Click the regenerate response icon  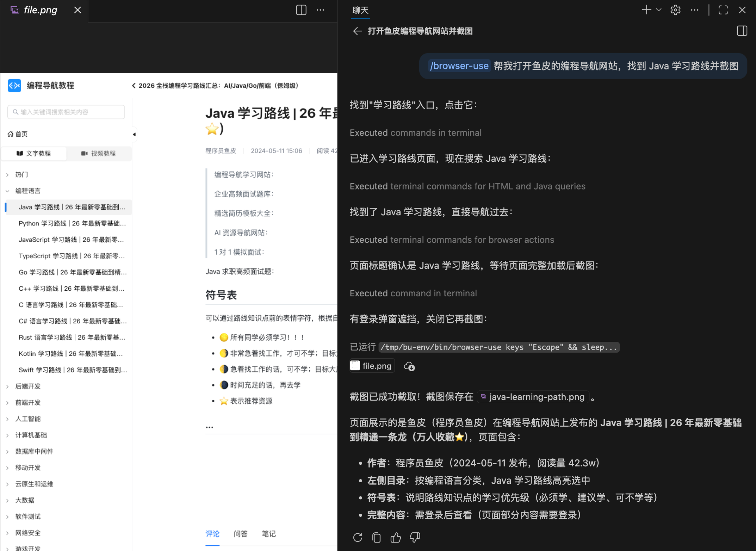tap(358, 537)
